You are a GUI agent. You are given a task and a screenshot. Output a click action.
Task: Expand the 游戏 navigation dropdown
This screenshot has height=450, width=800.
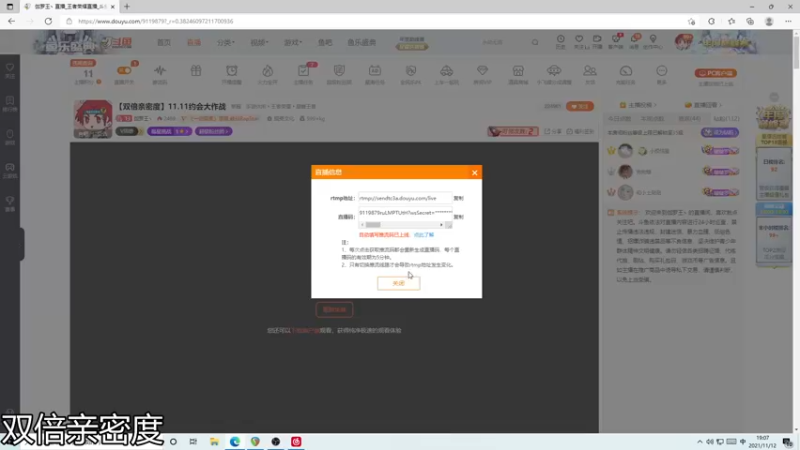tap(293, 42)
